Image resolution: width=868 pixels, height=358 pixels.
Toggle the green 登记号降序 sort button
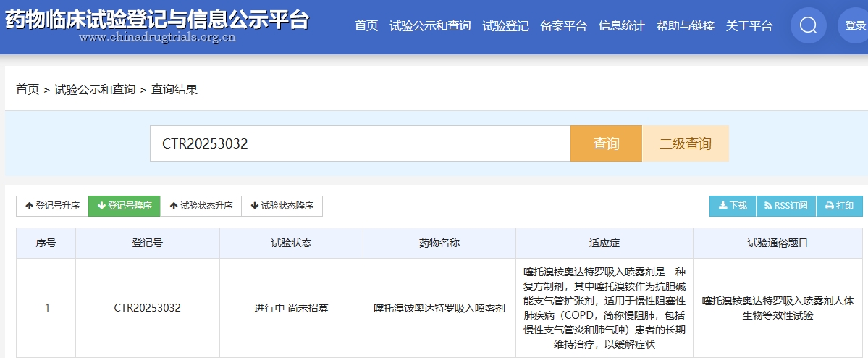click(x=125, y=206)
